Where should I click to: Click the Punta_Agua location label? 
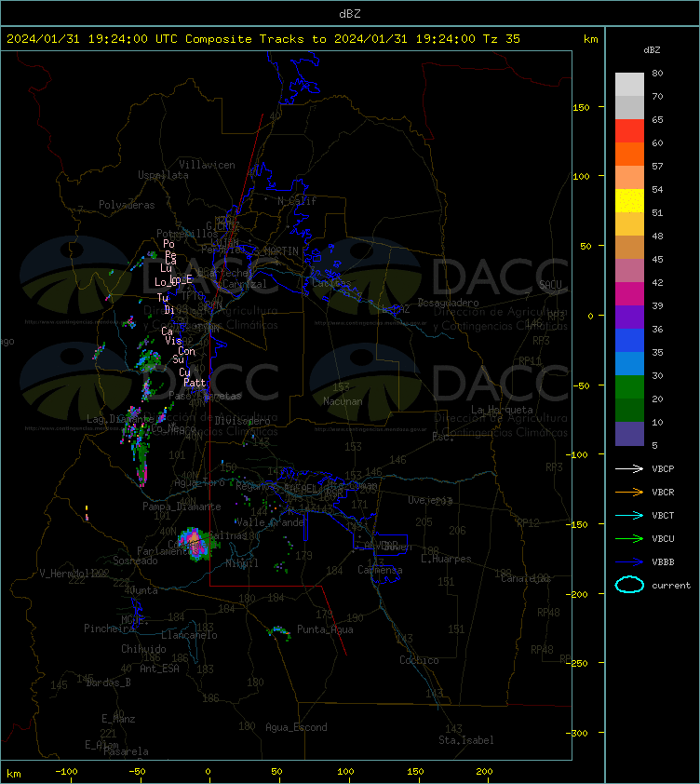[x=325, y=629]
